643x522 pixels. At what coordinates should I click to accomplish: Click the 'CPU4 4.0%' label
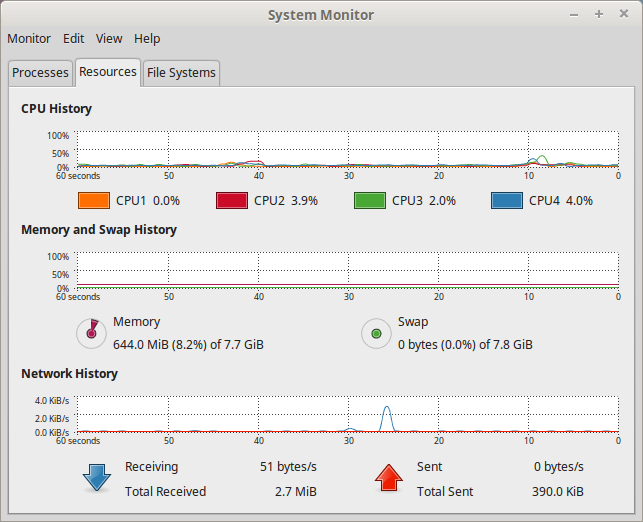(561, 201)
